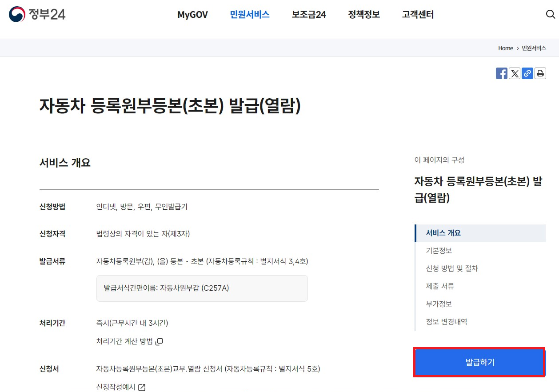The image size is (559, 392).
Task: Go to Home breadcrumb
Action: [x=506, y=48]
